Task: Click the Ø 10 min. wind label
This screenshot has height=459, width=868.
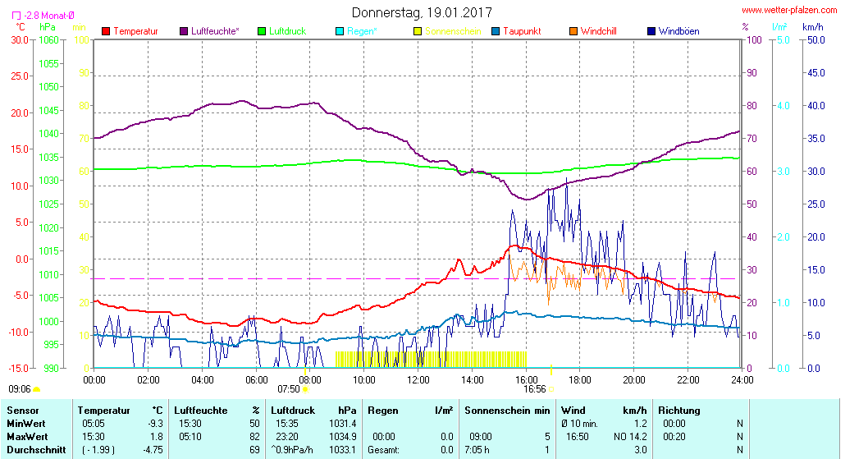Action: [579, 424]
